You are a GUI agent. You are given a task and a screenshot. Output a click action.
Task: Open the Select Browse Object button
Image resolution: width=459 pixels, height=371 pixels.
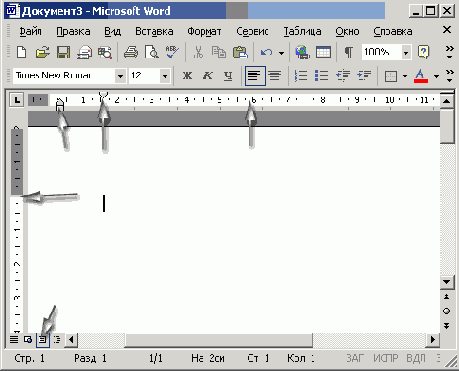pos(447,311)
